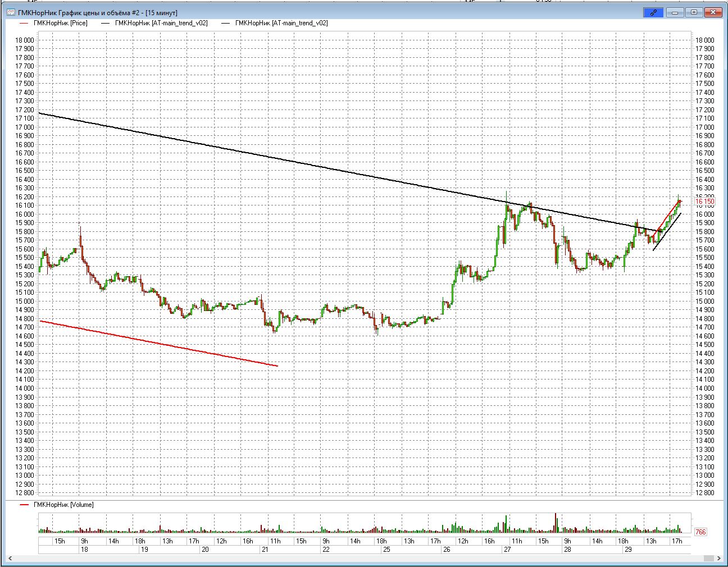The height and width of the screenshot is (567, 728).
Task: Select second AT-main_trend_v02 legend entry
Action: (x=281, y=23)
